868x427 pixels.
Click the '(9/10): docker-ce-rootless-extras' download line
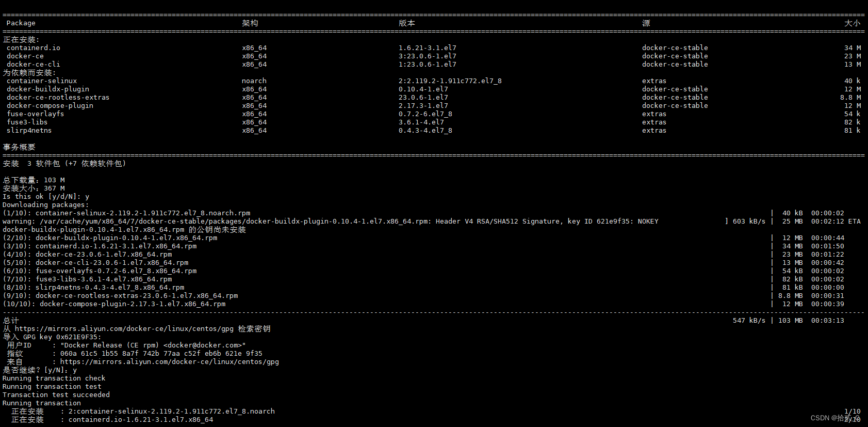[x=120, y=296]
